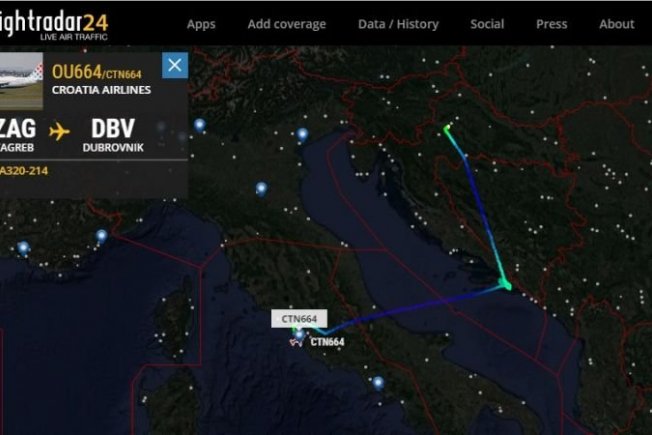Click the airport pin right of the DBV panel
Image resolution: width=652 pixels, height=435 pixels.
200,125
